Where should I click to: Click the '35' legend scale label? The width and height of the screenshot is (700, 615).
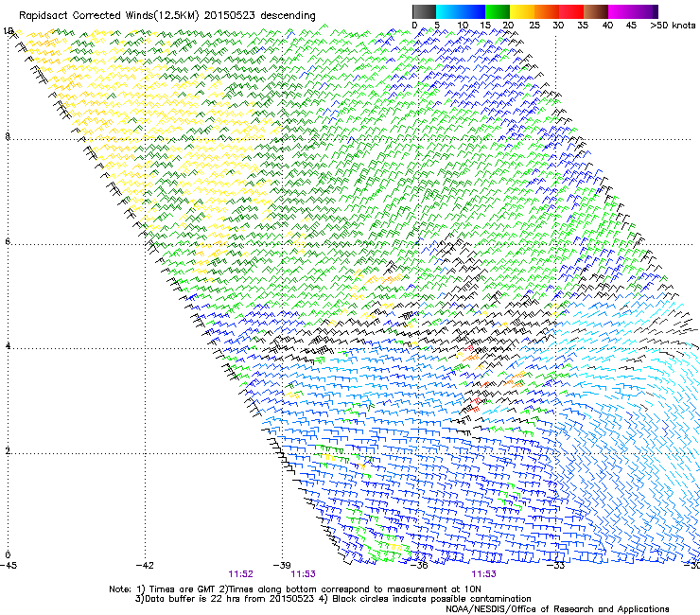583,26
